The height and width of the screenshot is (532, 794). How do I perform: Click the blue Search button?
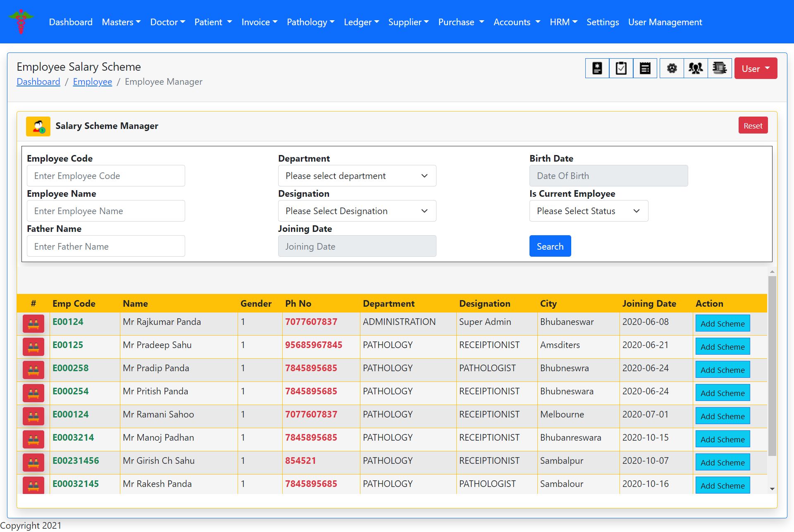coord(550,246)
